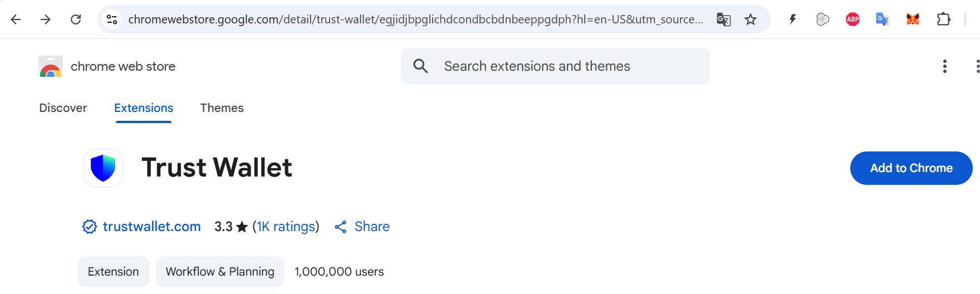Share the Trust Wallet extension

tap(362, 227)
